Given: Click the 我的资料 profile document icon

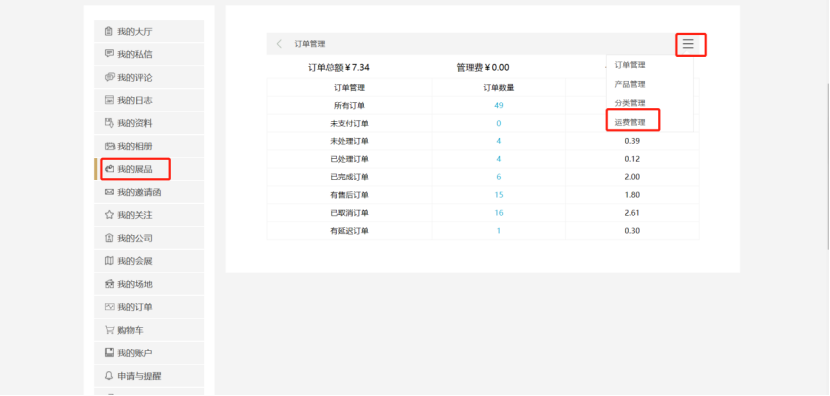Looking at the screenshot, I should point(109,123).
